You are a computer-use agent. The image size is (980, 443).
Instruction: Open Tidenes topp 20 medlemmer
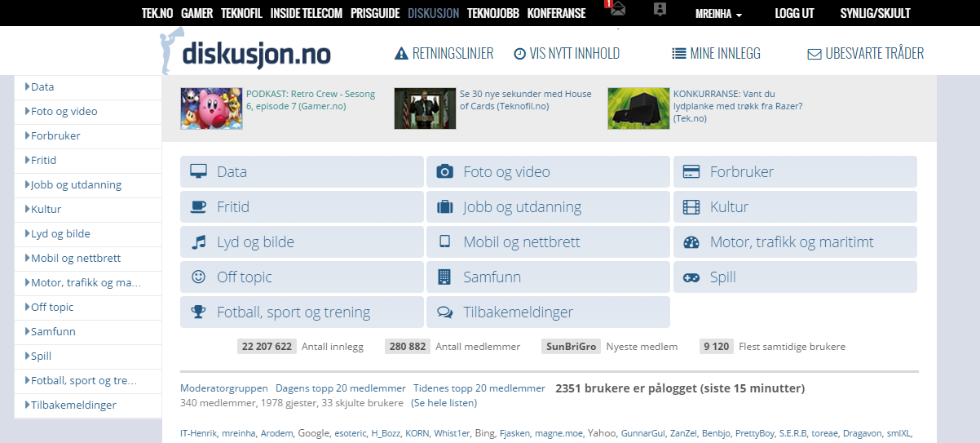[x=479, y=388]
